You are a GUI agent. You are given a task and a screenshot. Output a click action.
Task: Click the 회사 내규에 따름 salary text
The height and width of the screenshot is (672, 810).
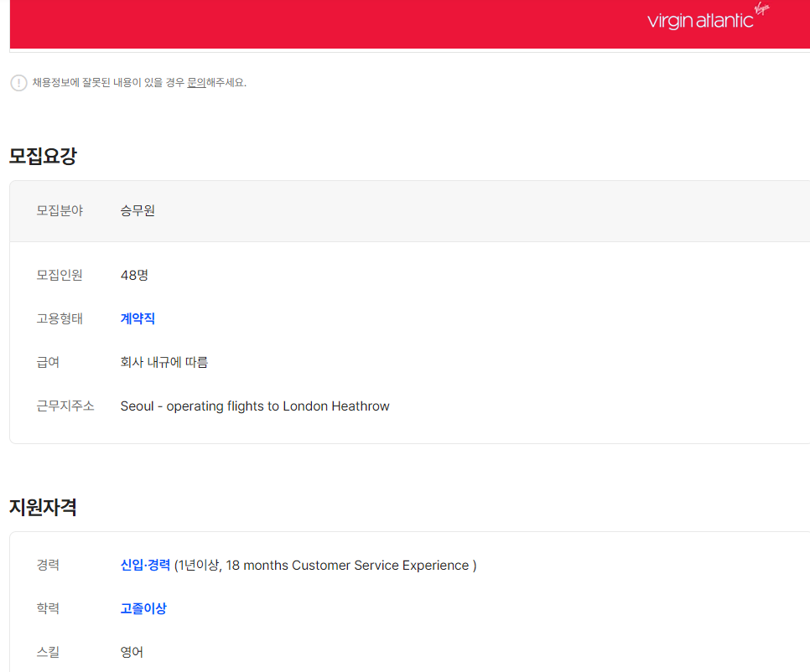point(164,362)
